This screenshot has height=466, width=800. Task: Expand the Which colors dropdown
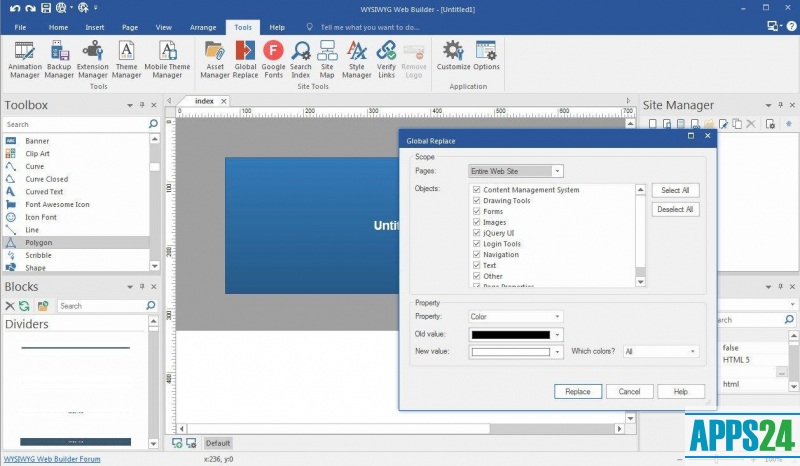pyautogui.click(x=660, y=352)
